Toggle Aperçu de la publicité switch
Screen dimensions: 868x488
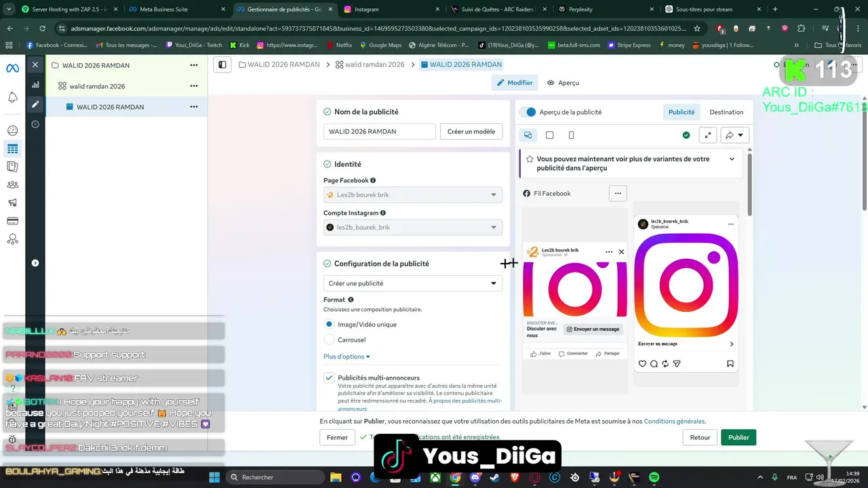click(x=528, y=112)
